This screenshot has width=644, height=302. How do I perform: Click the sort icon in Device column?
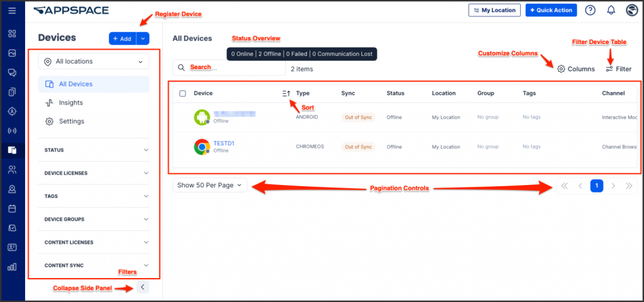pos(286,94)
